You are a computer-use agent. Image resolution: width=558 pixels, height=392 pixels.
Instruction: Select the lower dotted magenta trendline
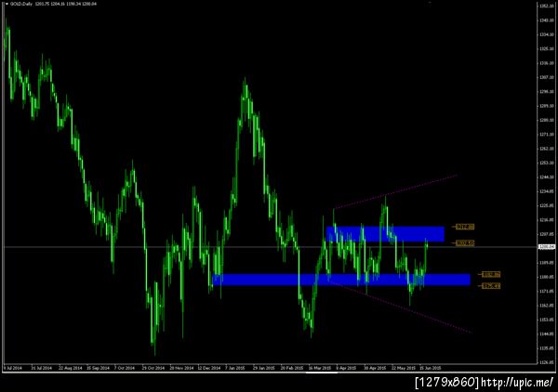(400, 307)
